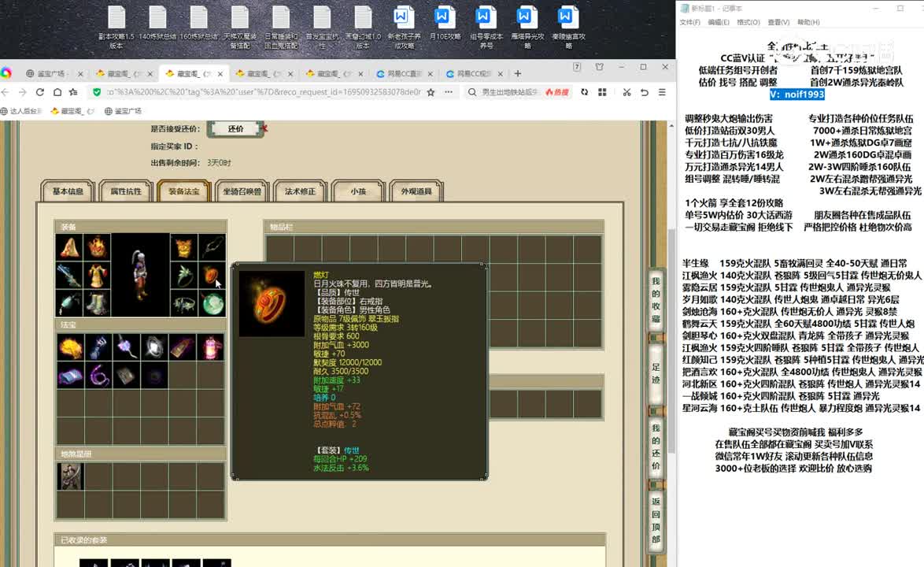Open the 雁塔异光攻略 desktop document
The height and width of the screenshot is (567, 924).
point(527,27)
